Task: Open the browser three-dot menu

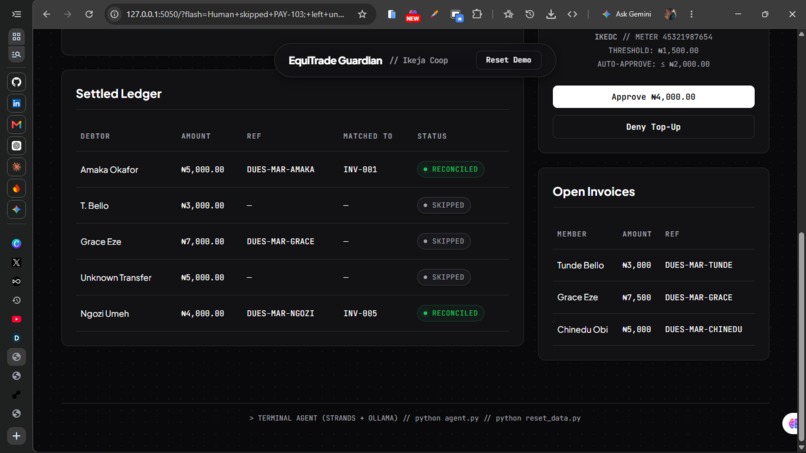Action: [691, 14]
